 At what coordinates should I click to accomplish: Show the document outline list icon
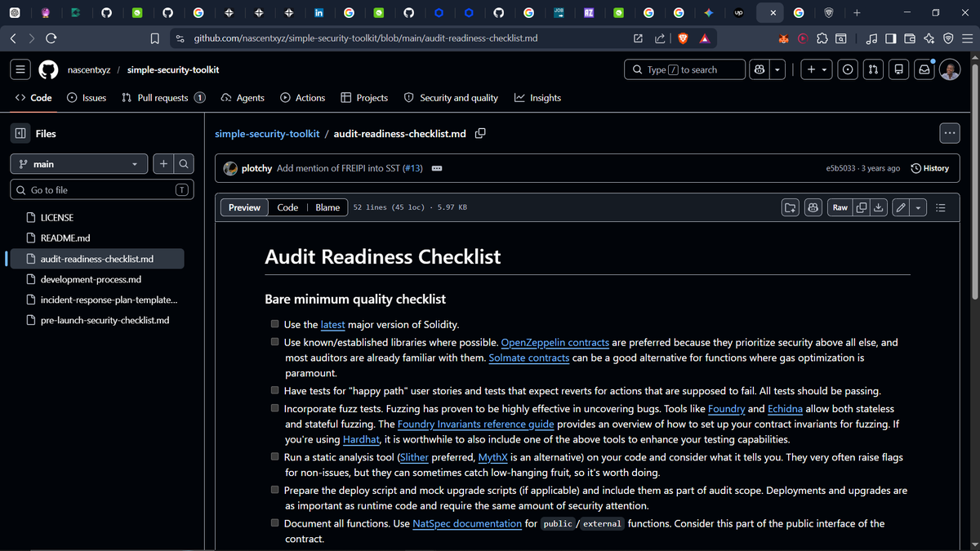click(940, 207)
